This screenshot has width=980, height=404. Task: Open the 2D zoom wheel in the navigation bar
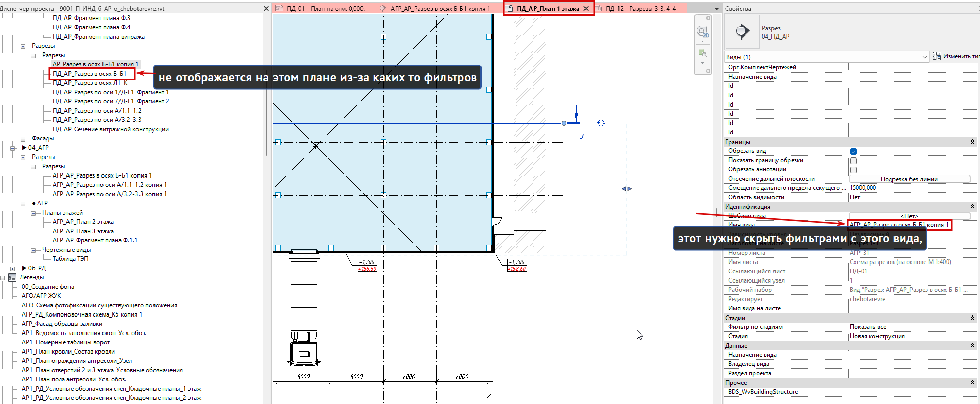tap(702, 32)
